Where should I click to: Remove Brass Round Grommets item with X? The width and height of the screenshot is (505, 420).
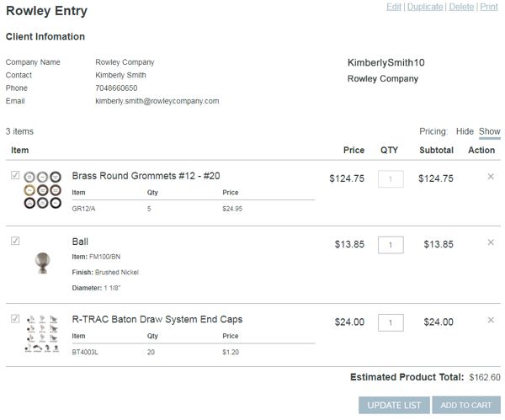[x=491, y=177]
